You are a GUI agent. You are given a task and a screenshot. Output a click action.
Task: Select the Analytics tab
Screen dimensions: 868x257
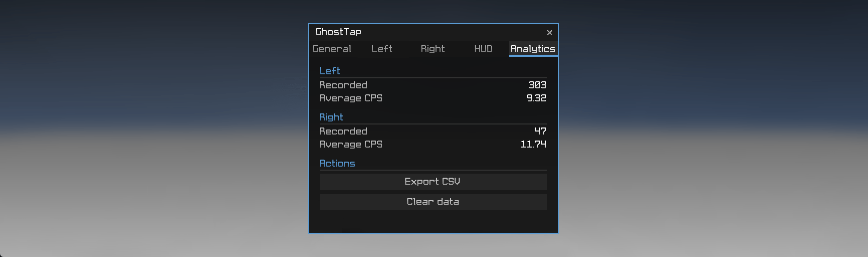click(x=533, y=49)
